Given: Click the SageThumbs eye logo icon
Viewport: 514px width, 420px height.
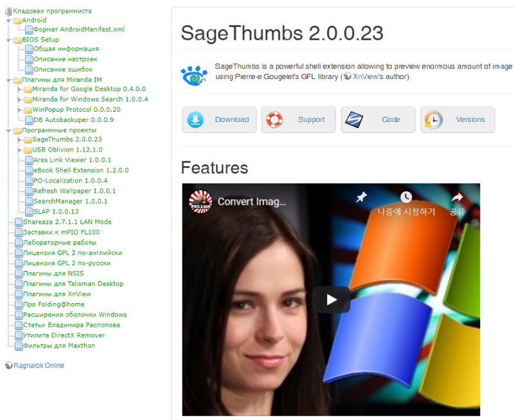Looking at the screenshot, I should pyautogui.click(x=194, y=76).
